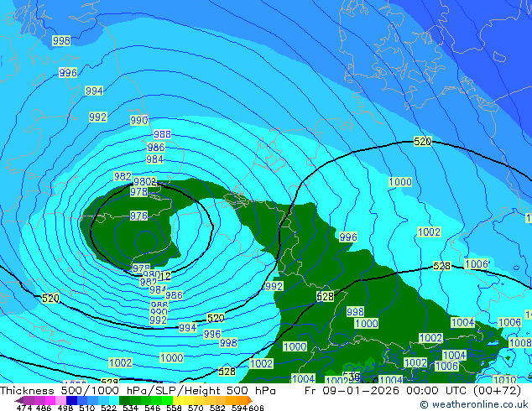Click the '9802' contour label

[x=145, y=181]
